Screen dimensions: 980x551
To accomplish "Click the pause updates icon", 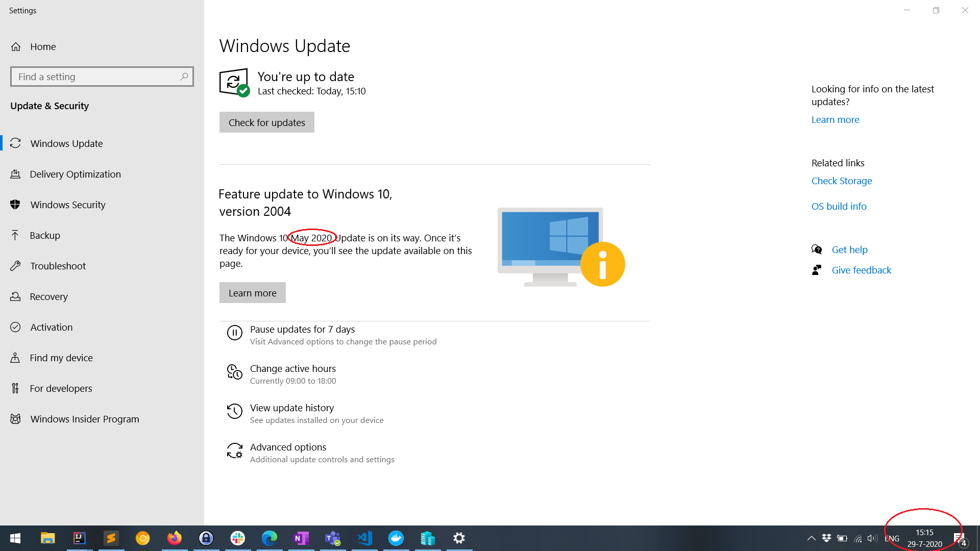I will pyautogui.click(x=235, y=333).
